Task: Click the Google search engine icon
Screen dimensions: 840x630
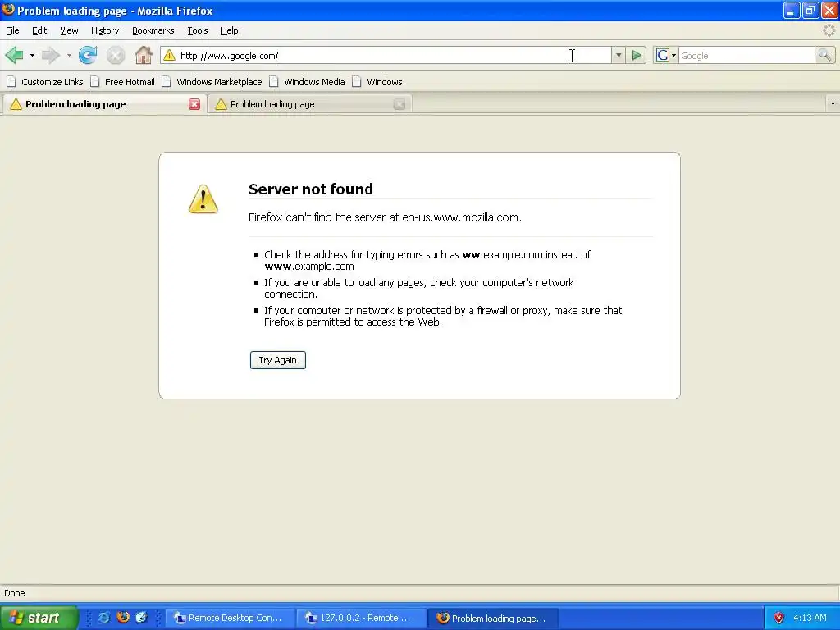Action: 662,55
